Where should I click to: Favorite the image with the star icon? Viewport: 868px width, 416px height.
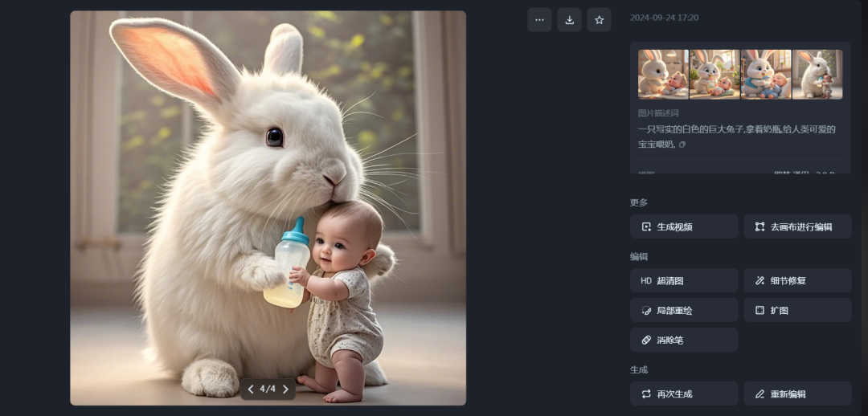[x=599, y=20]
